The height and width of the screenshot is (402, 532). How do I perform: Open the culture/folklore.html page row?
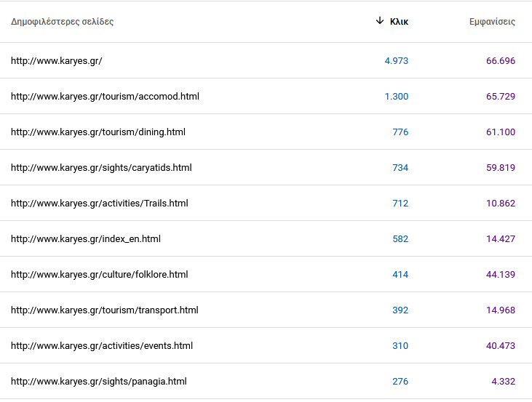point(266,274)
